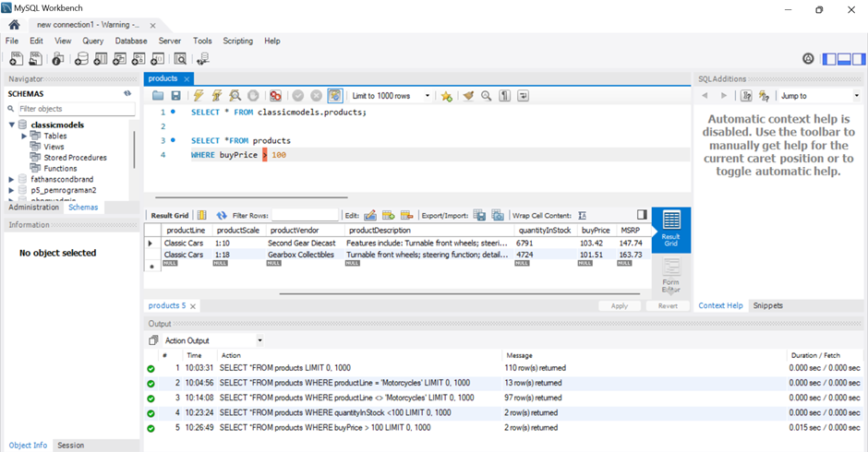Screen dimensions: 868x452
Task: Toggle bottom output panel visibility
Action: 844,59
